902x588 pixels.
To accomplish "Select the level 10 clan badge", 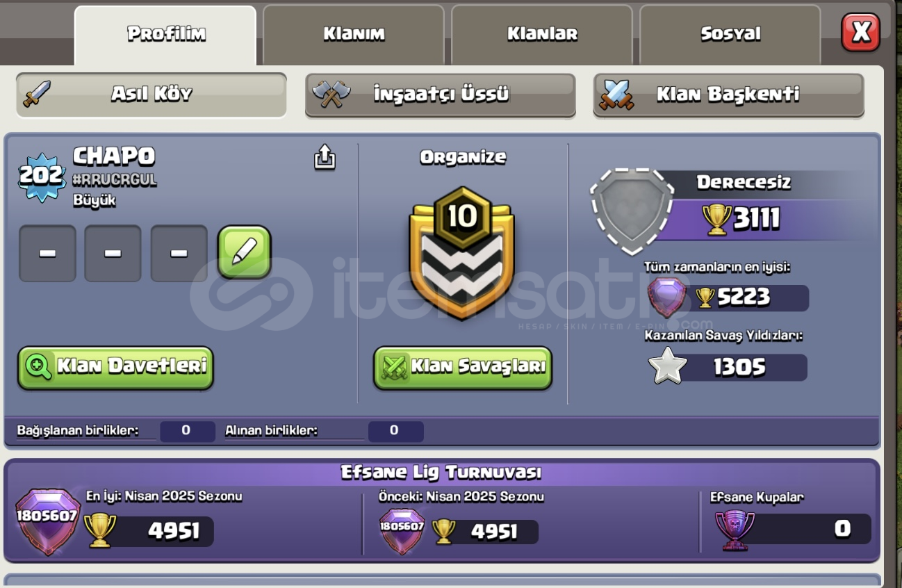I will [x=462, y=253].
